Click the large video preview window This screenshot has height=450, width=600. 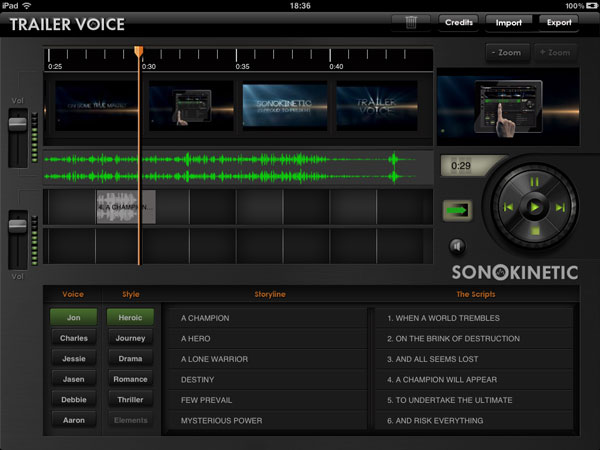tap(508, 107)
